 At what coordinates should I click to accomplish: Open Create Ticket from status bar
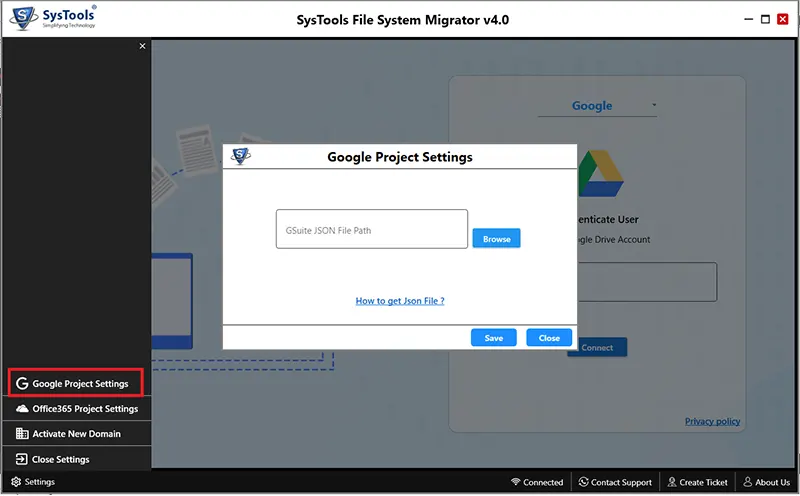click(697, 482)
